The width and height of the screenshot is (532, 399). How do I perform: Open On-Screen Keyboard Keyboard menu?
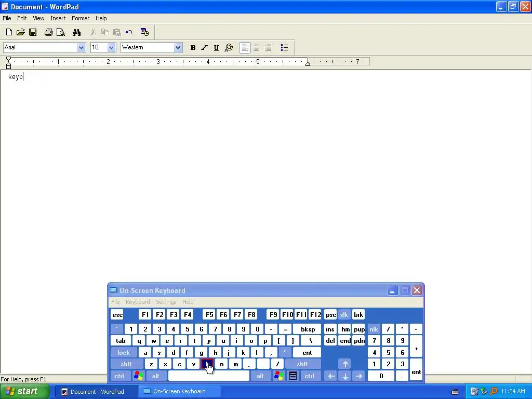click(x=137, y=302)
